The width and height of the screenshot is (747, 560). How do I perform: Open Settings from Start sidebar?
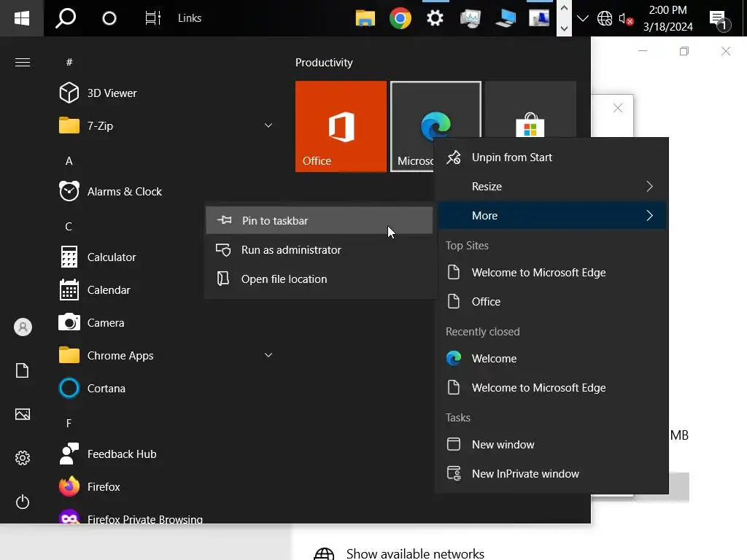tap(23, 458)
